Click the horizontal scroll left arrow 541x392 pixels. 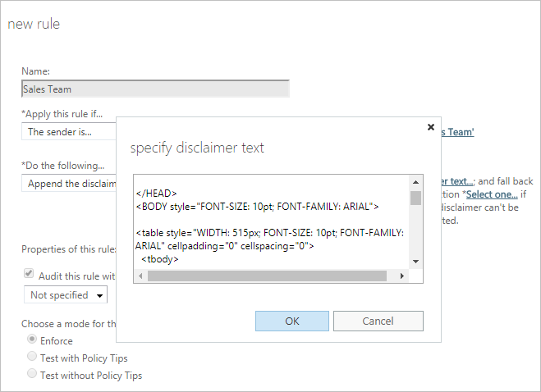coord(140,276)
